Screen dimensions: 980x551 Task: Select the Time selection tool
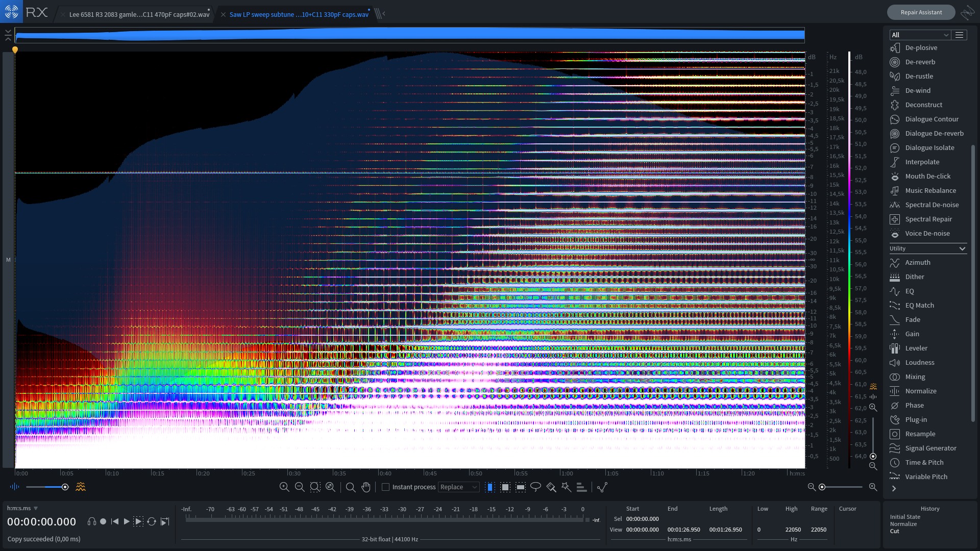(x=490, y=487)
